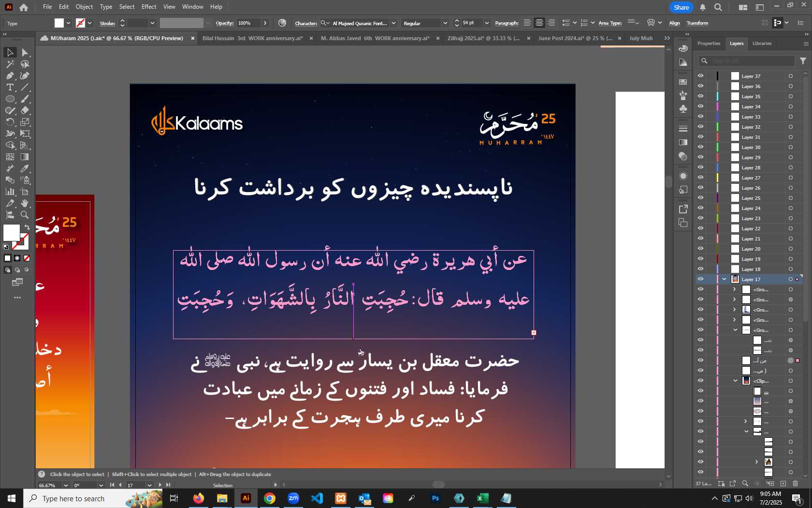Hide Layer 17 using its eye icon
812x508 pixels.
[700, 279]
